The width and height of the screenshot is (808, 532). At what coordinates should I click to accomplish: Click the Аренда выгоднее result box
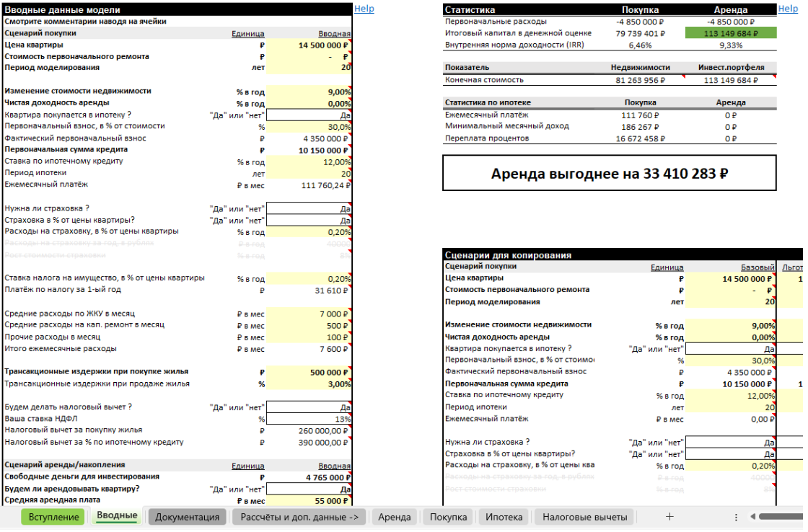click(609, 173)
